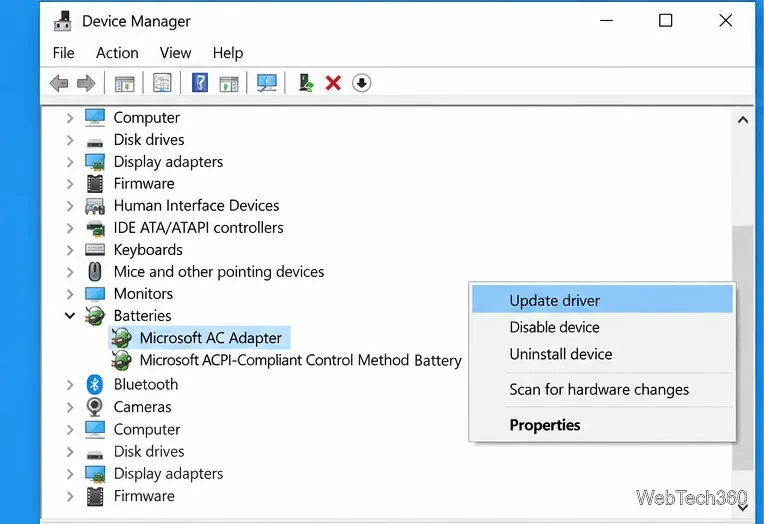Click the scrollbar up arrow
This screenshot has height=524, width=764.
point(743,119)
